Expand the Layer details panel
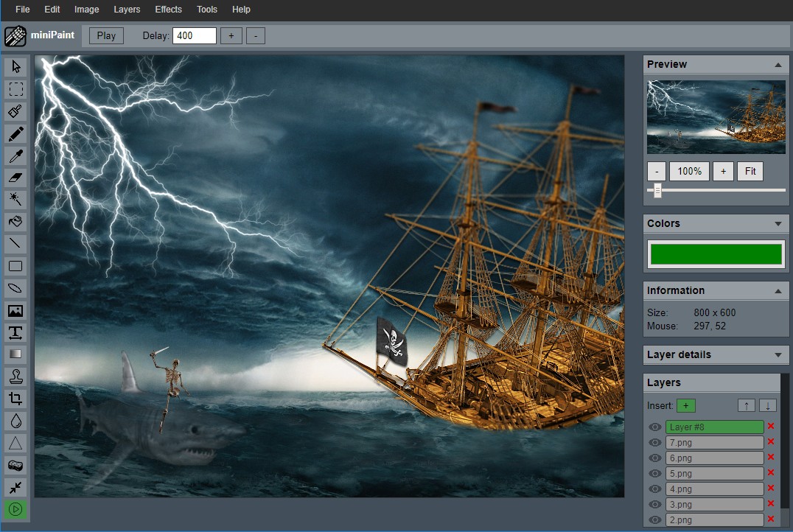This screenshot has height=532, width=793. pyautogui.click(x=778, y=355)
